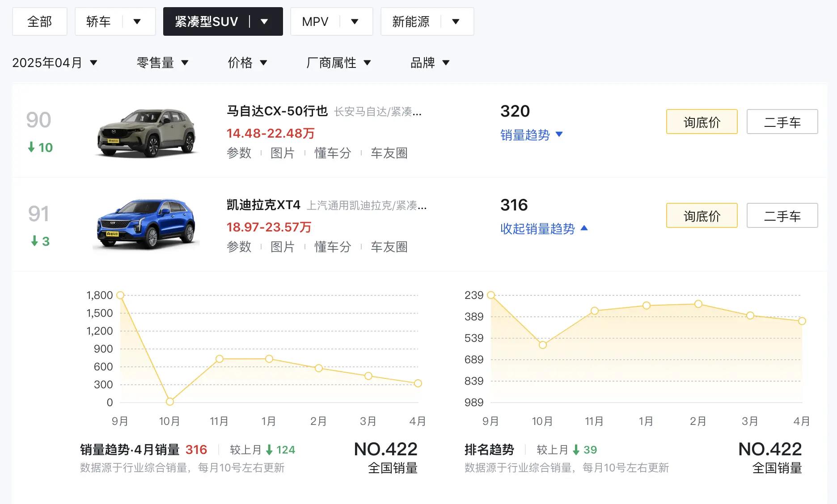The width and height of the screenshot is (837, 504).
Task: Open the 2025年04月 date filter
Action: (x=55, y=63)
